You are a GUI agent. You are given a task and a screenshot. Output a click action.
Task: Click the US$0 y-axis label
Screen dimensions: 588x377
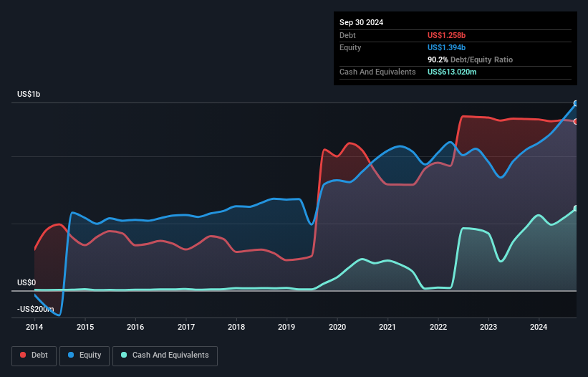tap(26, 282)
